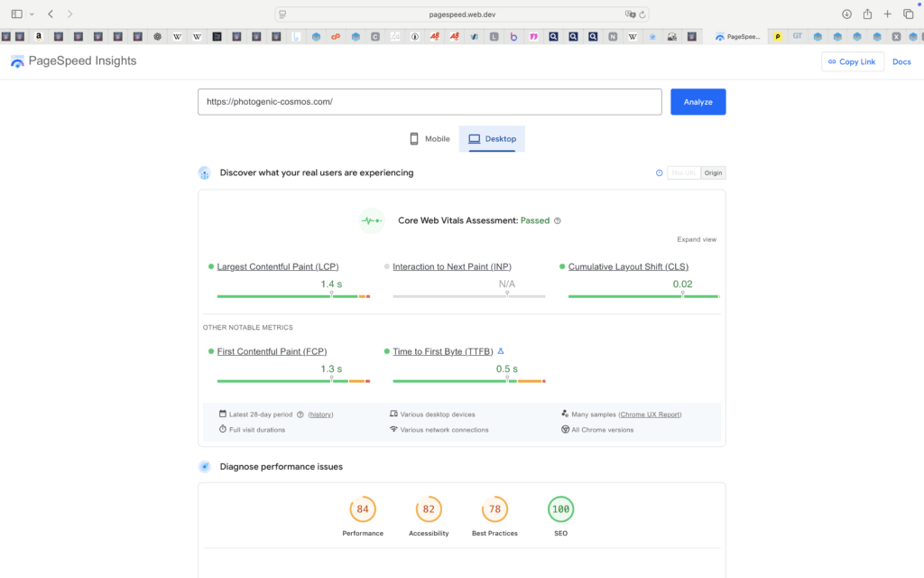Click the TTFB experimental flask icon
Image resolution: width=924 pixels, height=578 pixels.
point(501,351)
